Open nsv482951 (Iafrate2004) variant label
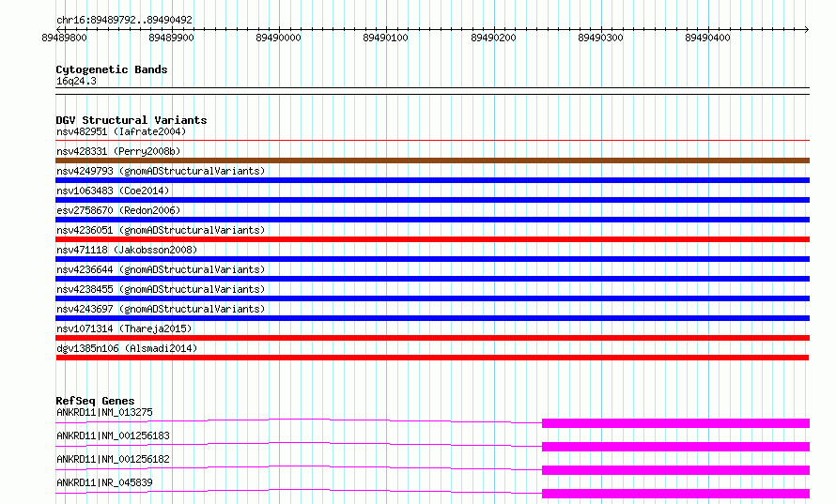This screenshot has height=504, width=836. tap(121, 131)
